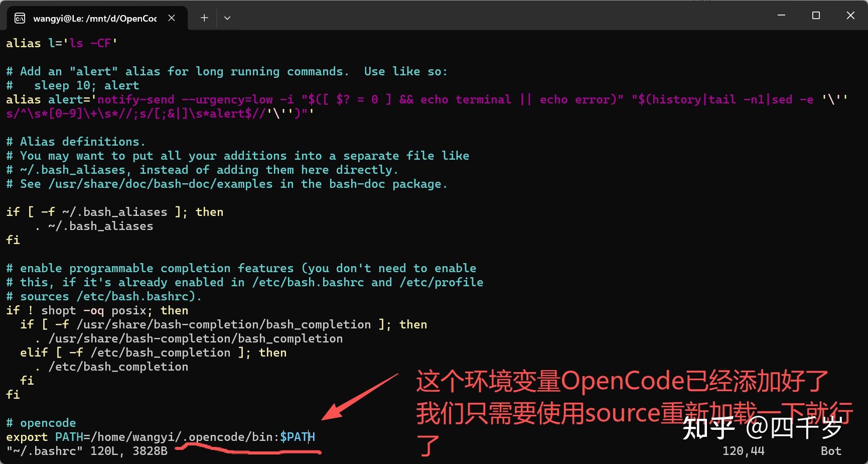This screenshot has height=464, width=868.
Task: Click the "export PATH=/home/wangyi/.opencode/bin" line
Action: [161, 437]
